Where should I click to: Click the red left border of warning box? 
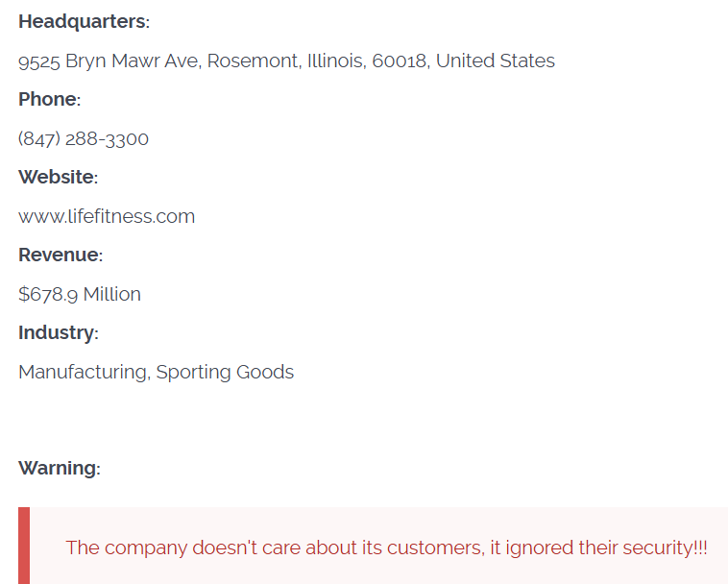tap(24, 546)
